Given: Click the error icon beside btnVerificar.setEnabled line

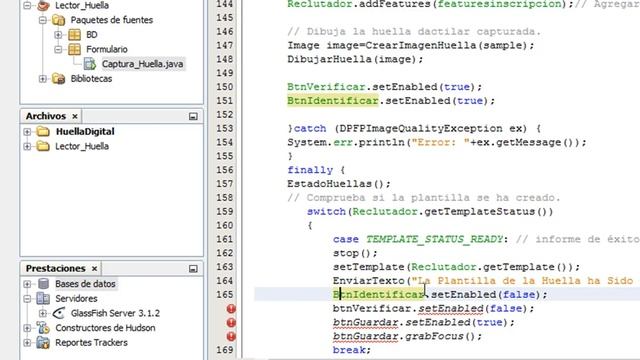Looking at the screenshot, I should (x=231, y=309).
